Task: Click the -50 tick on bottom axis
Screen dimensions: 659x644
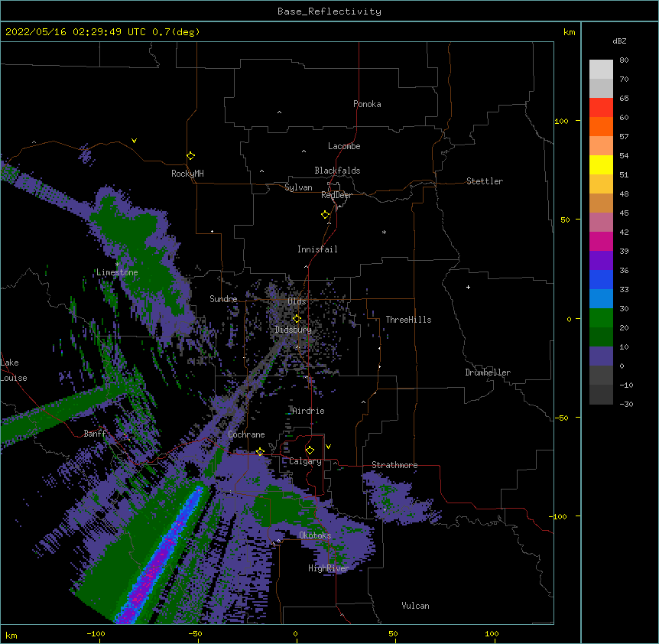Action: (195, 633)
